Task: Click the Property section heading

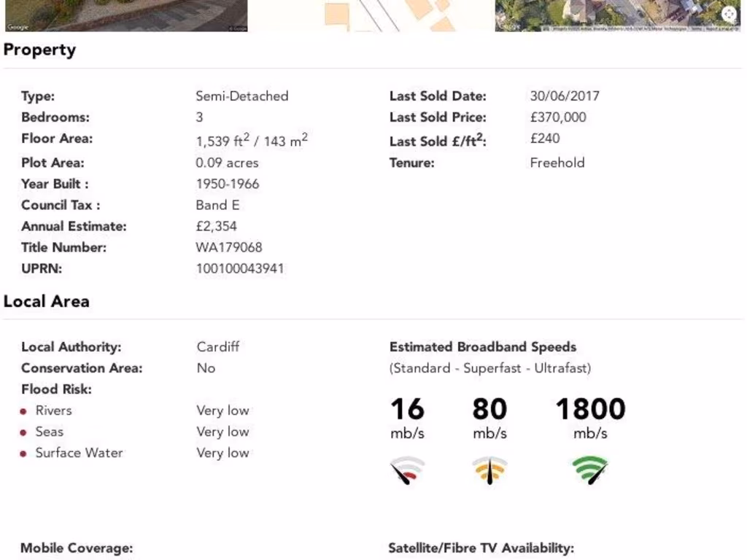Action: (x=39, y=50)
